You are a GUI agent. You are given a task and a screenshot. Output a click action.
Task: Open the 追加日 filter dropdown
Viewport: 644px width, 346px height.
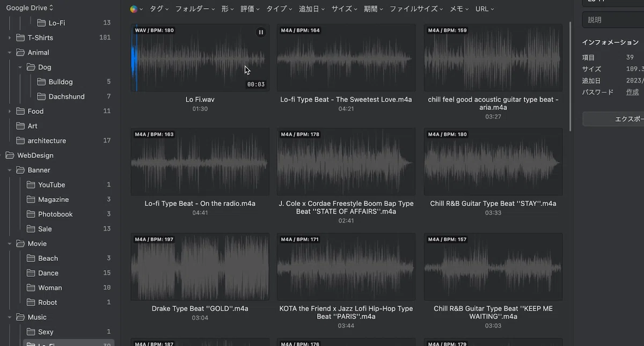[312, 9]
